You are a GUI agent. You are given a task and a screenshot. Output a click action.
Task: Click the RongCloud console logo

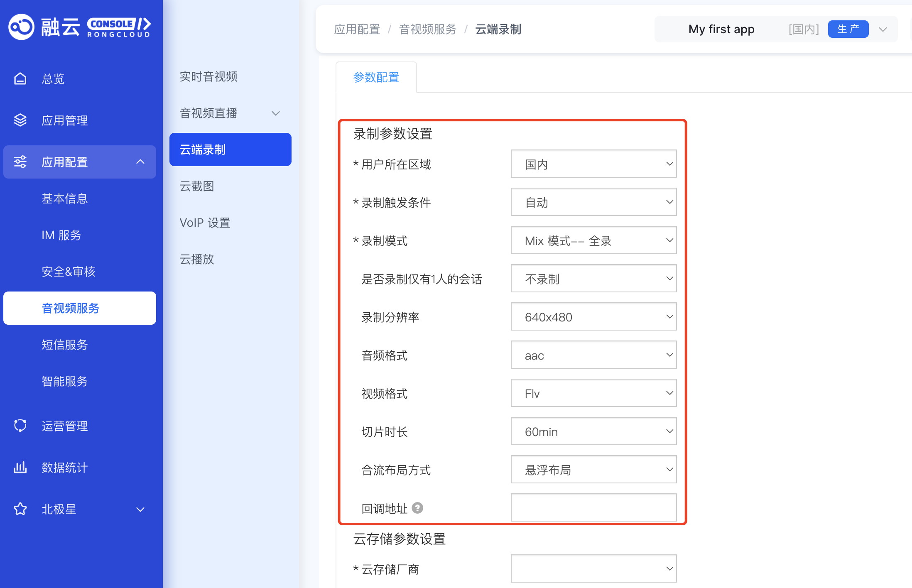(79, 27)
